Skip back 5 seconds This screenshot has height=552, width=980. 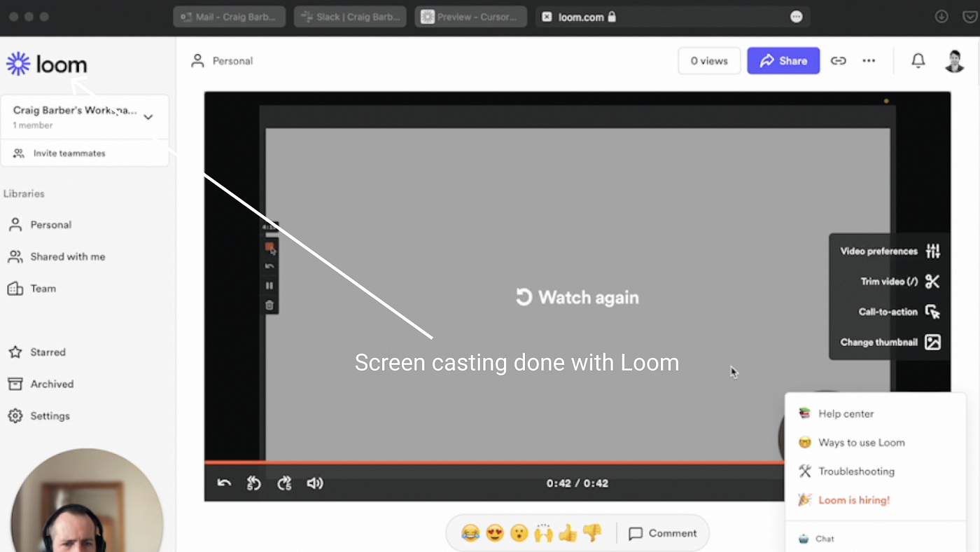[254, 483]
